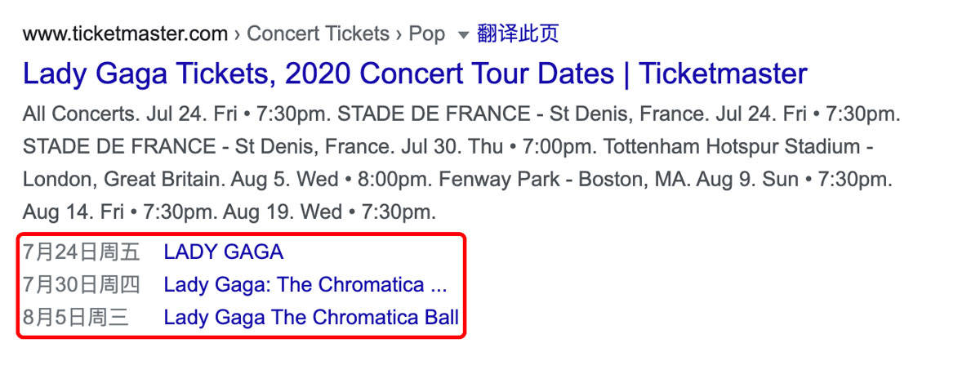Select the Concert Tickets breadcrumb
The height and width of the screenshot is (370, 980).
[x=318, y=33]
